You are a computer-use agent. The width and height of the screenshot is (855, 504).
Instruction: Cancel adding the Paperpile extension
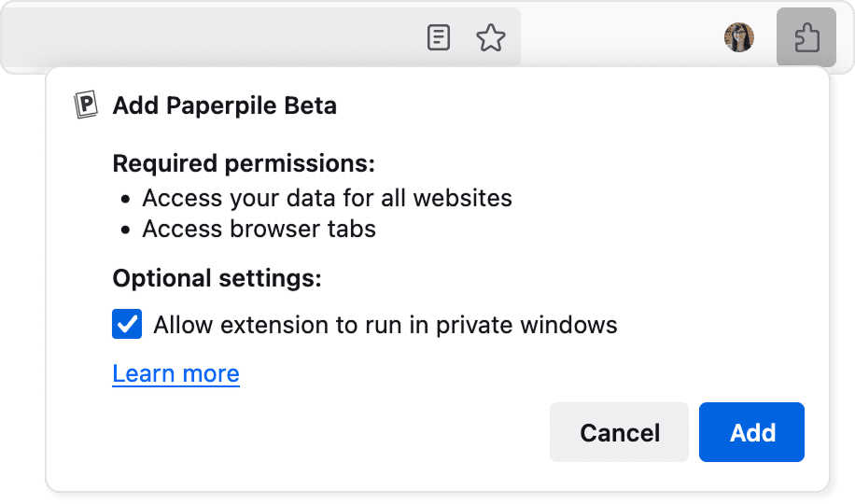coord(619,432)
